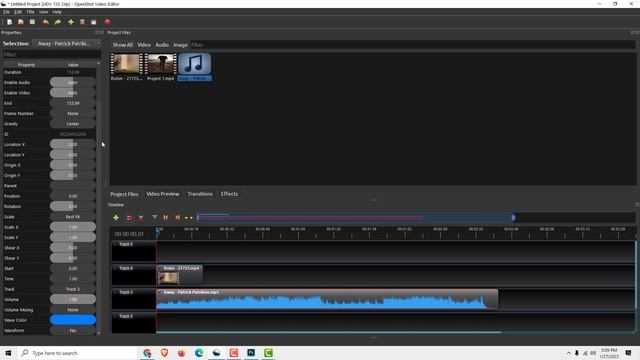This screenshot has width=640, height=360.
Task: Filter project files by Audio
Action: [162, 45]
